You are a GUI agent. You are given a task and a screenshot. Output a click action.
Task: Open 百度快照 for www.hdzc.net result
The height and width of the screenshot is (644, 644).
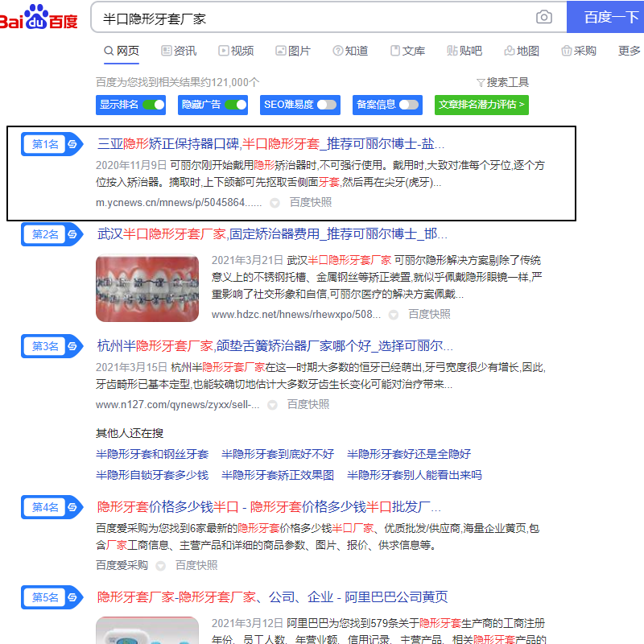click(x=429, y=315)
